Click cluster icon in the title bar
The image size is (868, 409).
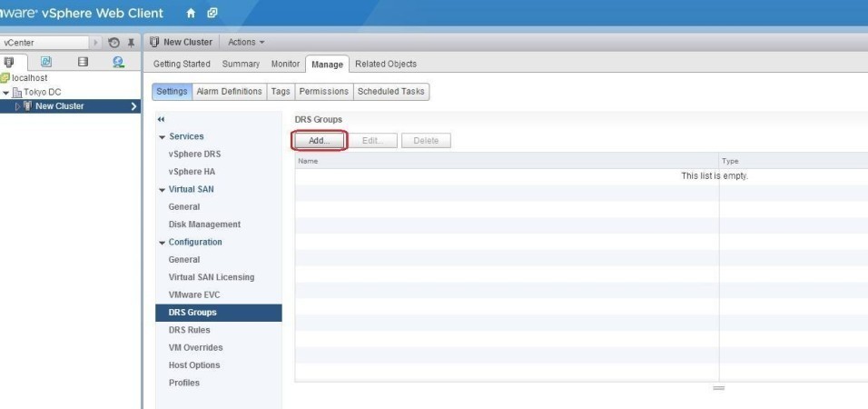pos(154,42)
